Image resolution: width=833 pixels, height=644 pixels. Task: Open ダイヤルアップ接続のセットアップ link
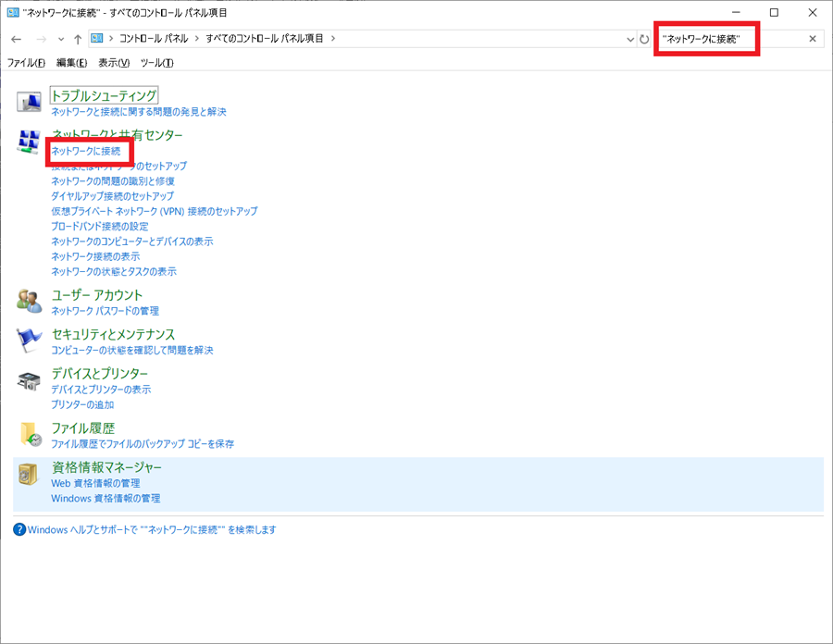112,196
